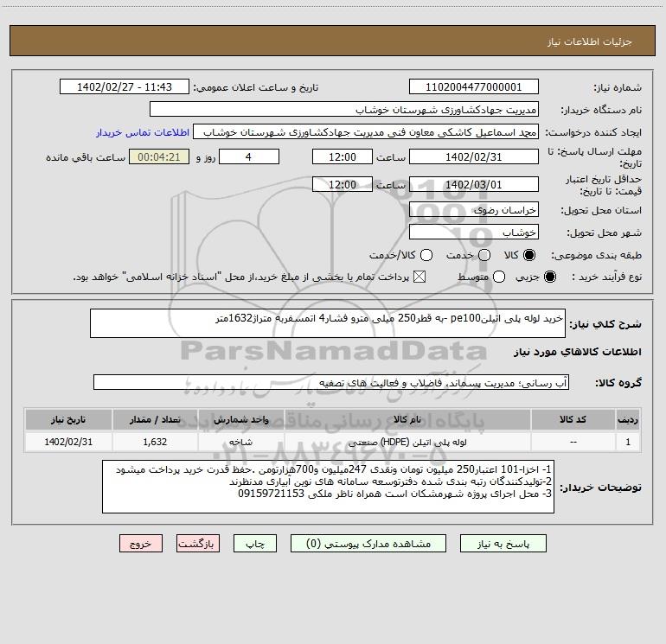Click the بازگشت back button

[x=198, y=544]
